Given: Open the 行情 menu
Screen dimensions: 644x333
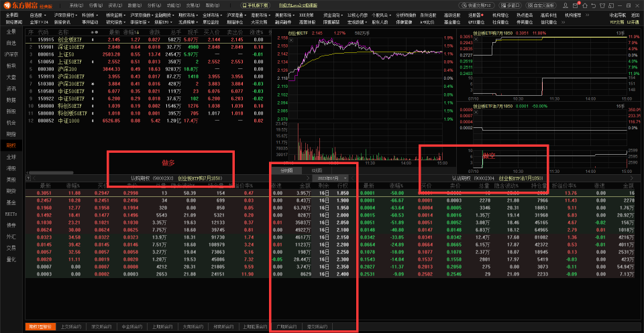Looking at the screenshot, I should pos(95,5).
